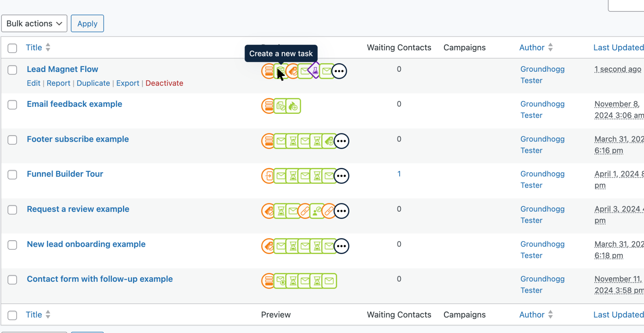The image size is (644, 333).
Task: Open more steps ellipsis for Lead Magnet Flow
Action: [x=339, y=71]
